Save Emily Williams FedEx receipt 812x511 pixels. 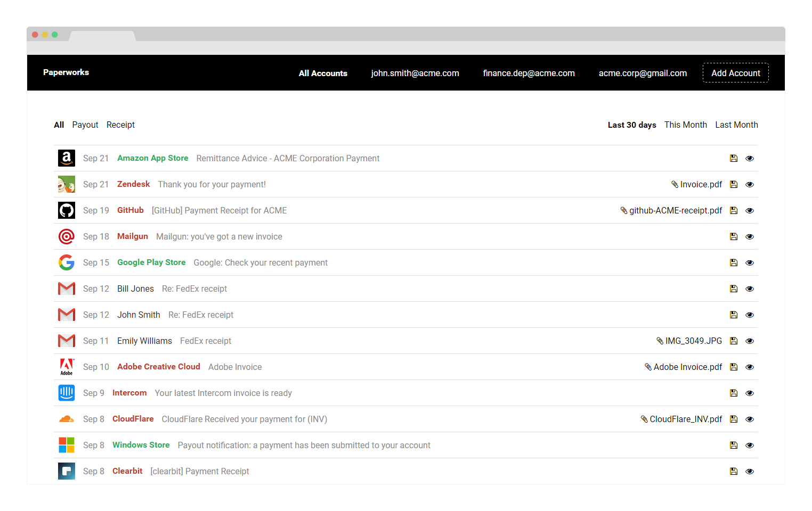[x=734, y=341]
